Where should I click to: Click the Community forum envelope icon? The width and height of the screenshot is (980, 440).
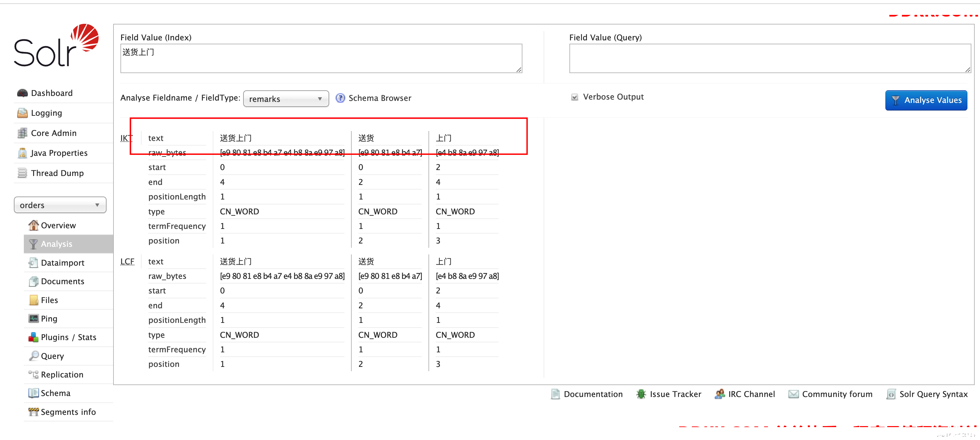pos(794,394)
